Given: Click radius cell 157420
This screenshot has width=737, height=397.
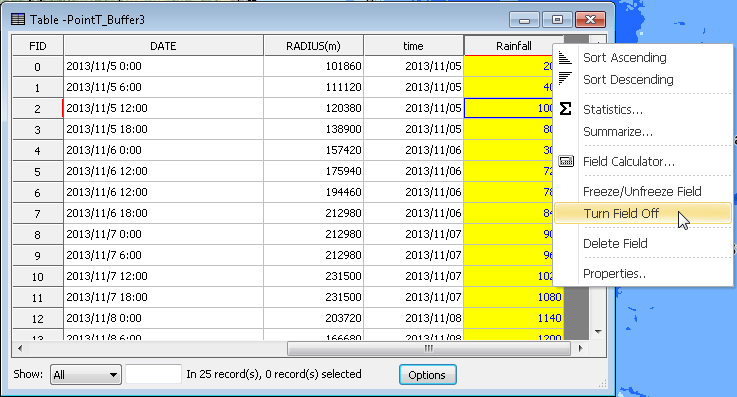Looking at the screenshot, I should pos(314,150).
